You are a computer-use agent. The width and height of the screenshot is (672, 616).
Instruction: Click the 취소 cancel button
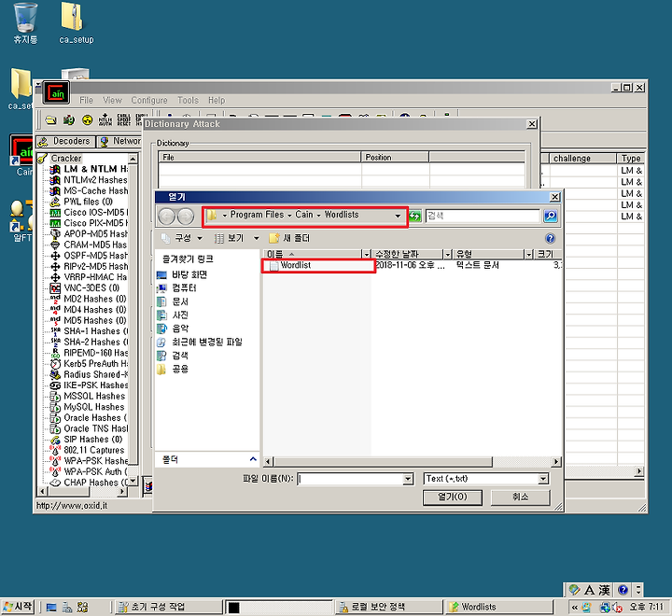pyautogui.click(x=520, y=497)
